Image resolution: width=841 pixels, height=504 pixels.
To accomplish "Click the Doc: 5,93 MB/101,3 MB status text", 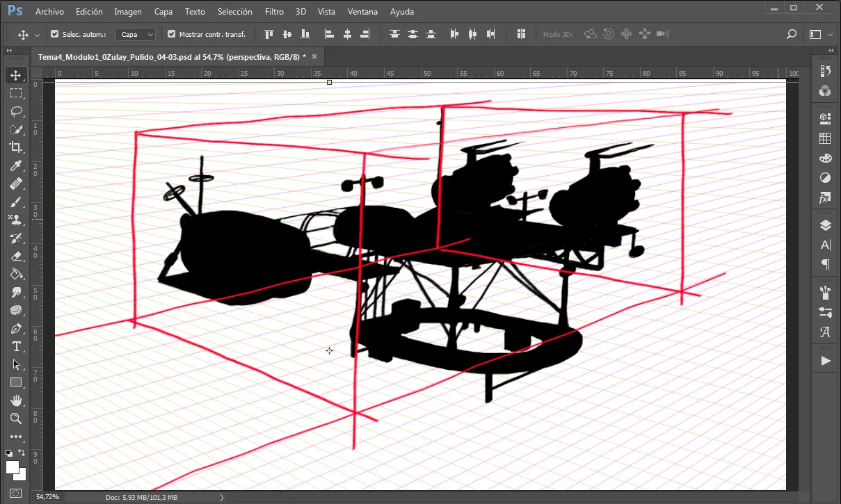I will tap(141, 497).
